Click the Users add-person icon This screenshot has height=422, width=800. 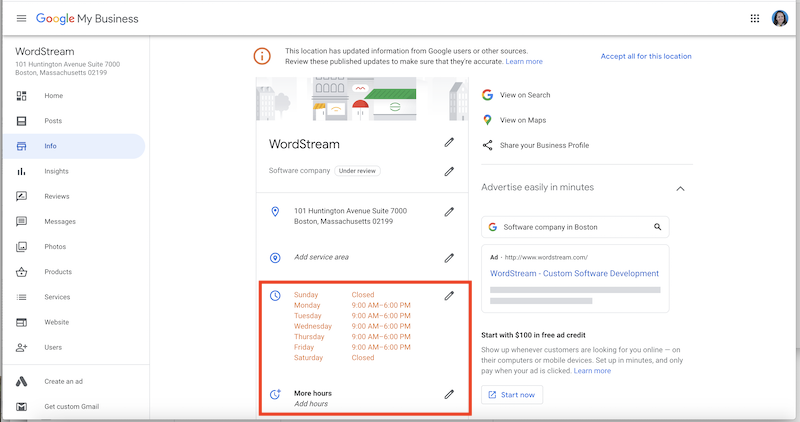tap(21, 347)
